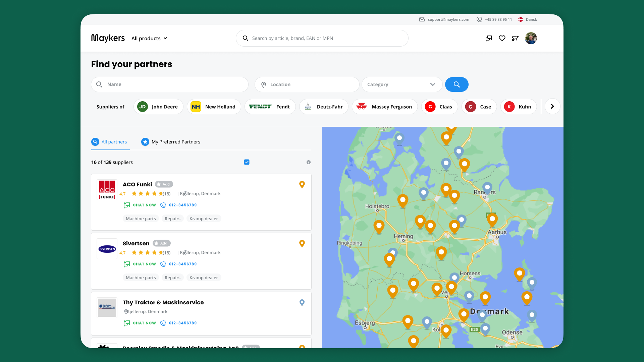Click the user profile avatar
The image size is (644, 362).
pyautogui.click(x=531, y=39)
